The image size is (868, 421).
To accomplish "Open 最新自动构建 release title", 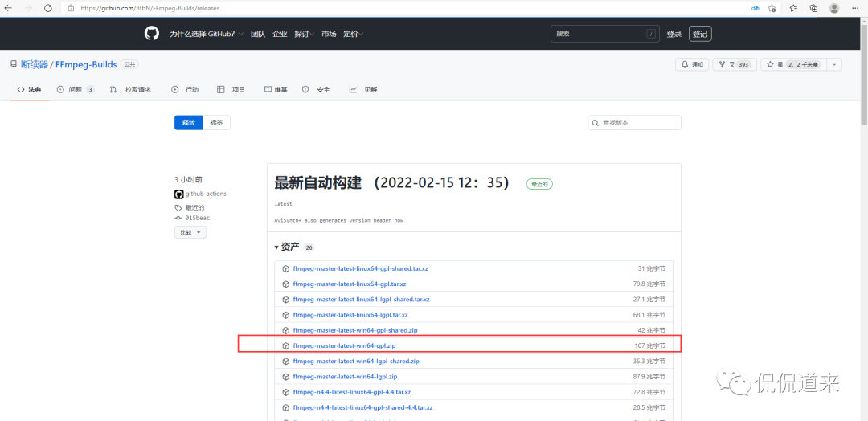I will click(x=391, y=183).
